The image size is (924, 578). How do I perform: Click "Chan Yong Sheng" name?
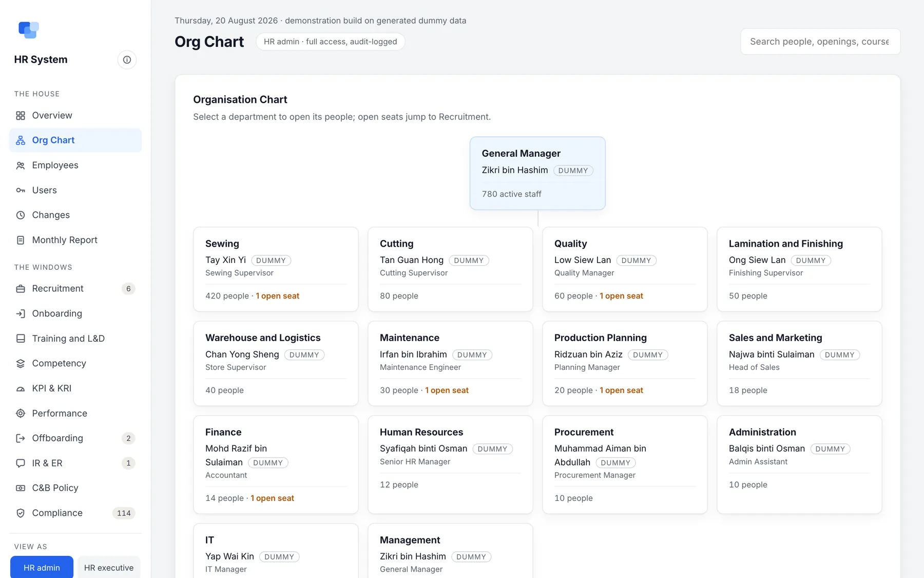242,355
